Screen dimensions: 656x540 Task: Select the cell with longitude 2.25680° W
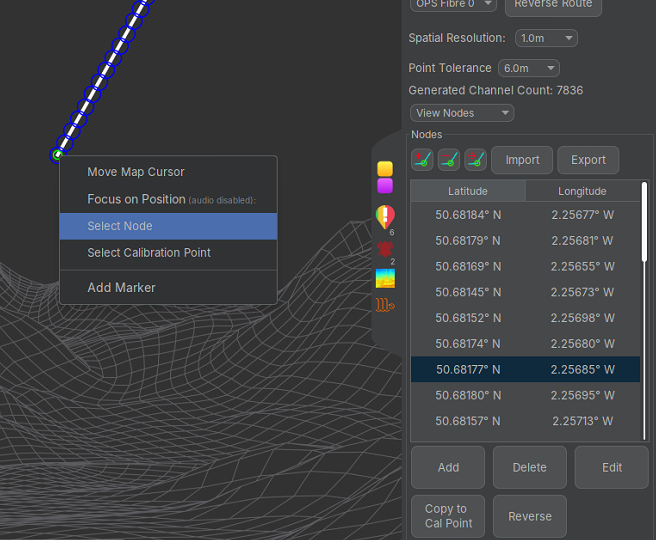click(582, 344)
